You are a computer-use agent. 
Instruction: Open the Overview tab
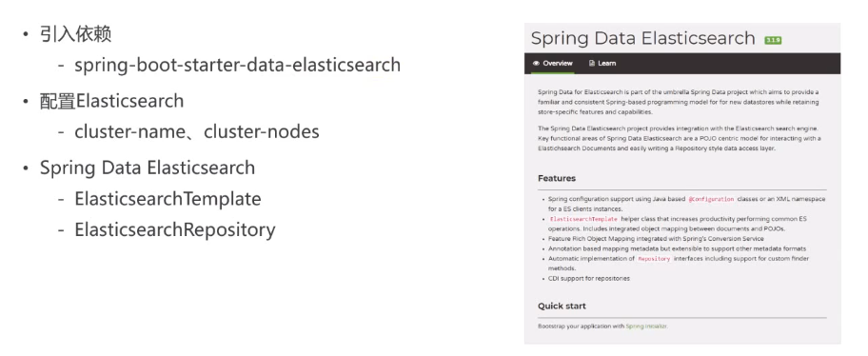click(552, 63)
